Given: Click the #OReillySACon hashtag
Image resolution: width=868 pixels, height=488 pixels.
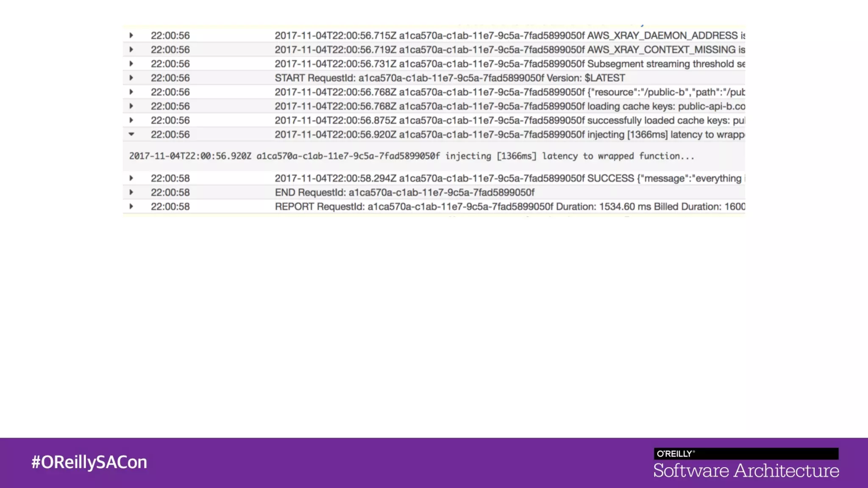Looking at the screenshot, I should coord(89,462).
